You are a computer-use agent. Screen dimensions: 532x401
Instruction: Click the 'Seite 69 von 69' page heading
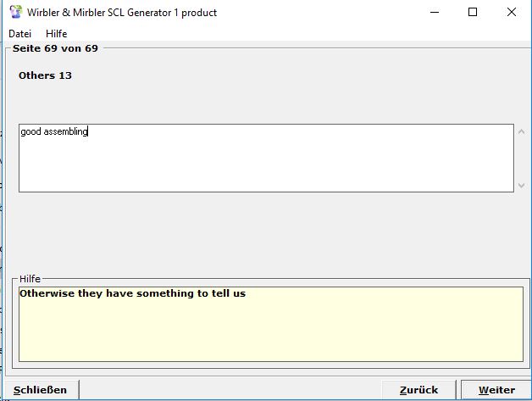[x=55, y=48]
